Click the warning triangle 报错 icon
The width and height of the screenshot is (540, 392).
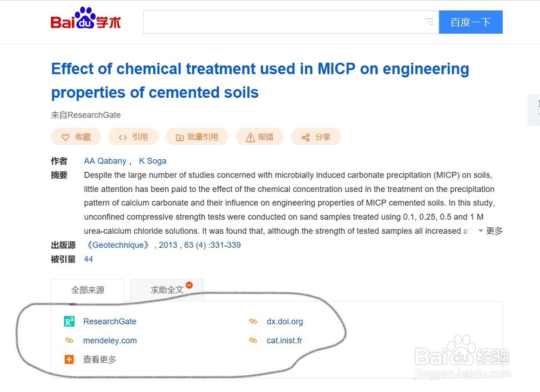pos(251,138)
